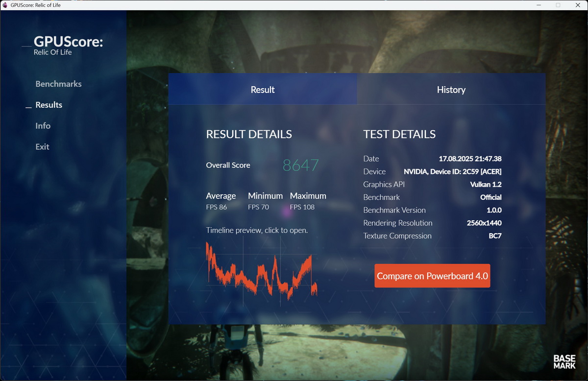588x381 pixels.
Task: Click the rendering resolution value 2560x1440
Action: 484,223
